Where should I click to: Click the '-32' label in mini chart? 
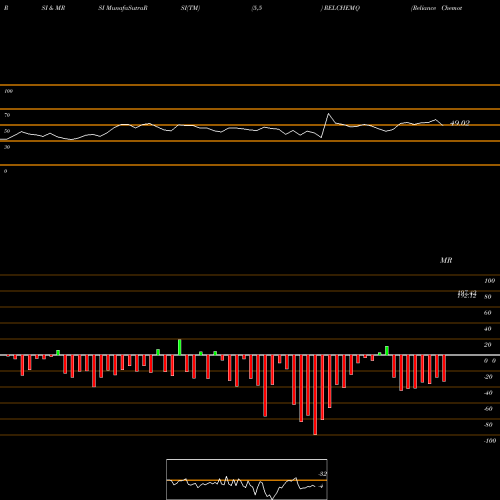click(x=322, y=474)
